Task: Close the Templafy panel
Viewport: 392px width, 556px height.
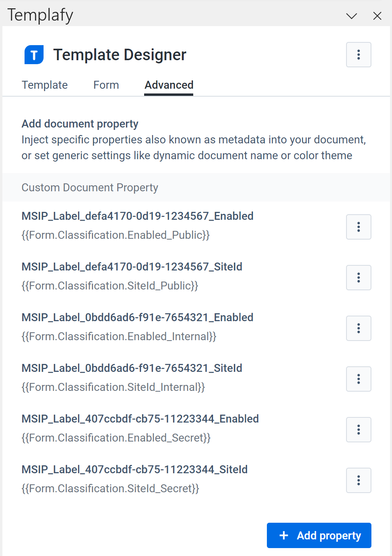Action: [x=377, y=16]
